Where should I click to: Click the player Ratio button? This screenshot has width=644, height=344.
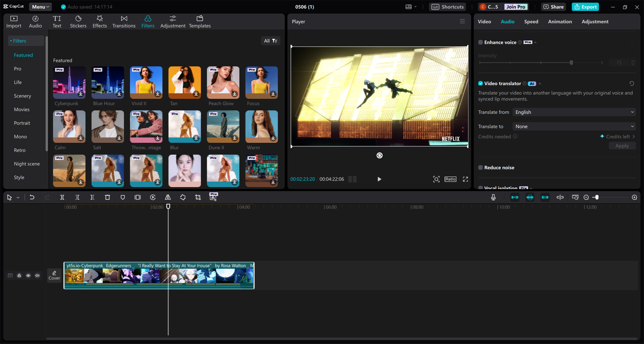(x=450, y=179)
